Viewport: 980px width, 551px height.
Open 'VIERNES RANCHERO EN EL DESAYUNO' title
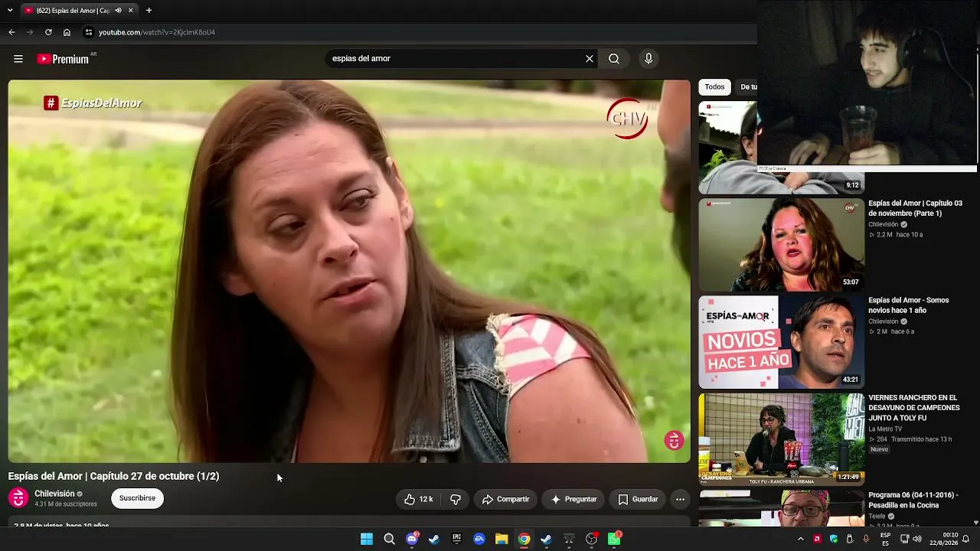[x=914, y=408]
